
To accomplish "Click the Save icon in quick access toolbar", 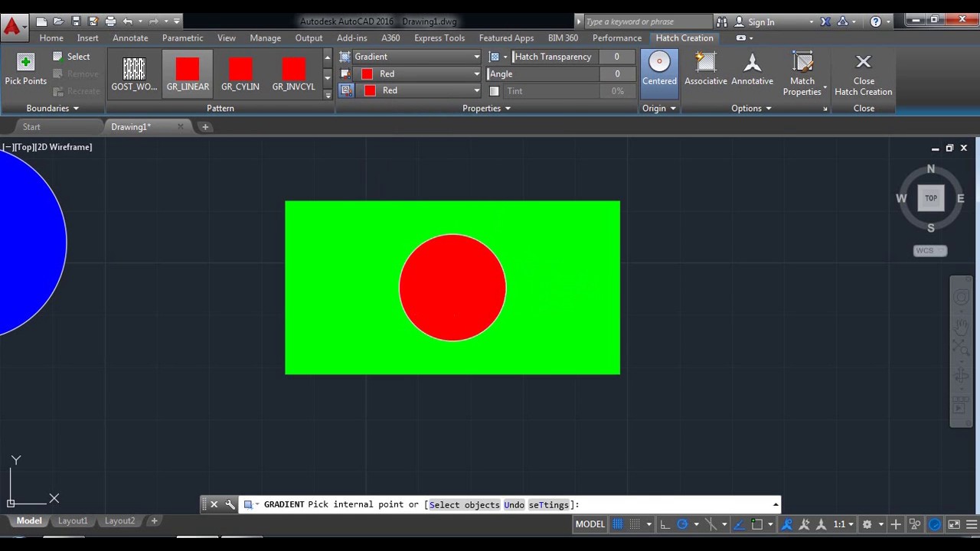I will 76,21.
